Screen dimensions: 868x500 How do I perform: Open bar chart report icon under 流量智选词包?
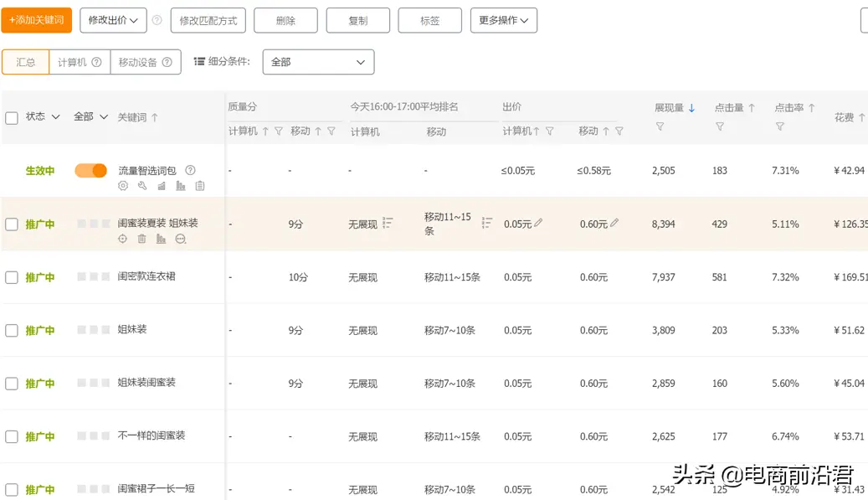181,186
